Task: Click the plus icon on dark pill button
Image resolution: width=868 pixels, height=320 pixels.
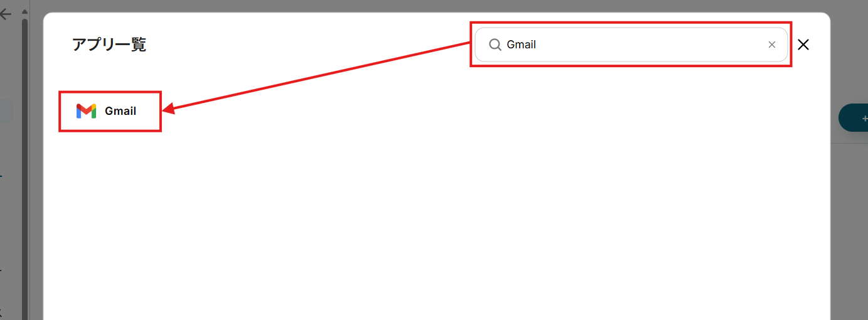Action: point(864,118)
